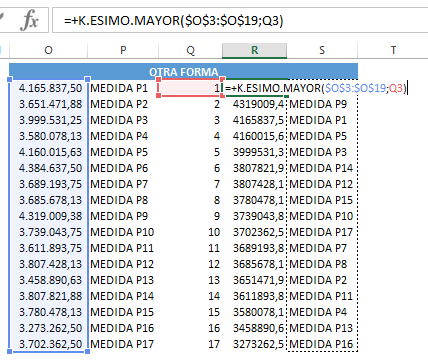
Task: Click MEDIDA P7 in column S
Action: [318, 248]
